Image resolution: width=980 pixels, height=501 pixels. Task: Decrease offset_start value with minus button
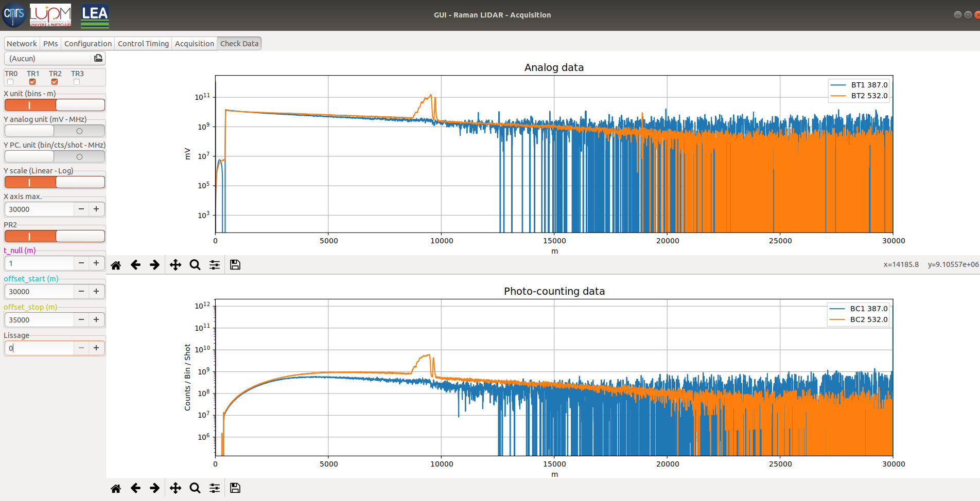click(x=81, y=291)
